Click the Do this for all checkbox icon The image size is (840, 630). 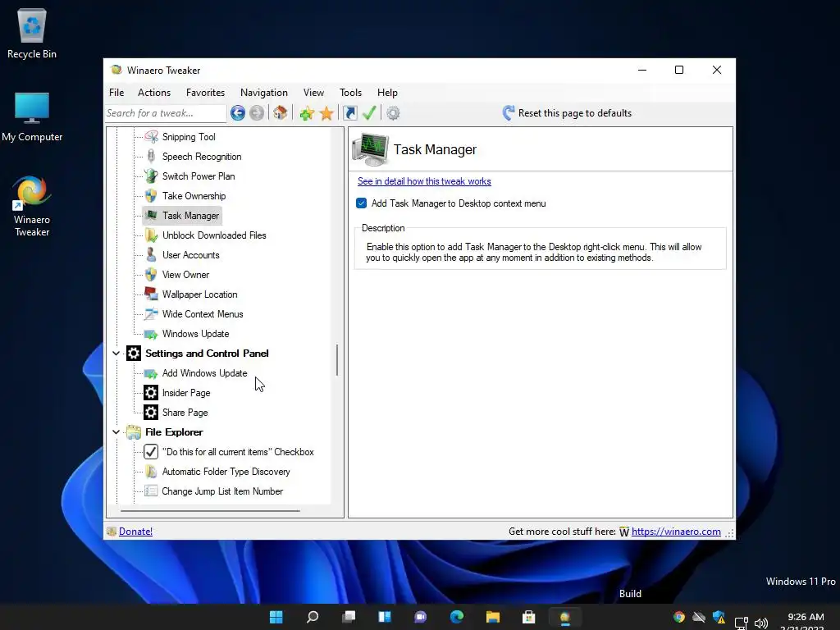tap(151, 452)
